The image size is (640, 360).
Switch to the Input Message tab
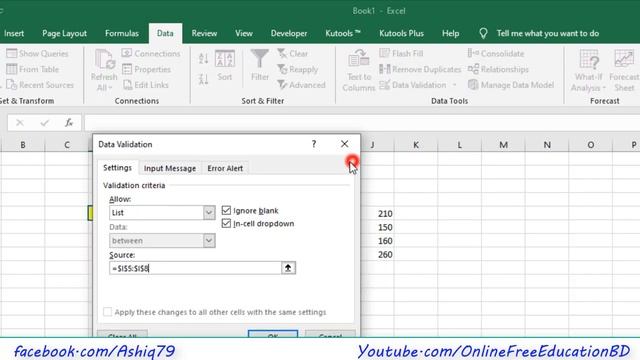pos(170,168)
